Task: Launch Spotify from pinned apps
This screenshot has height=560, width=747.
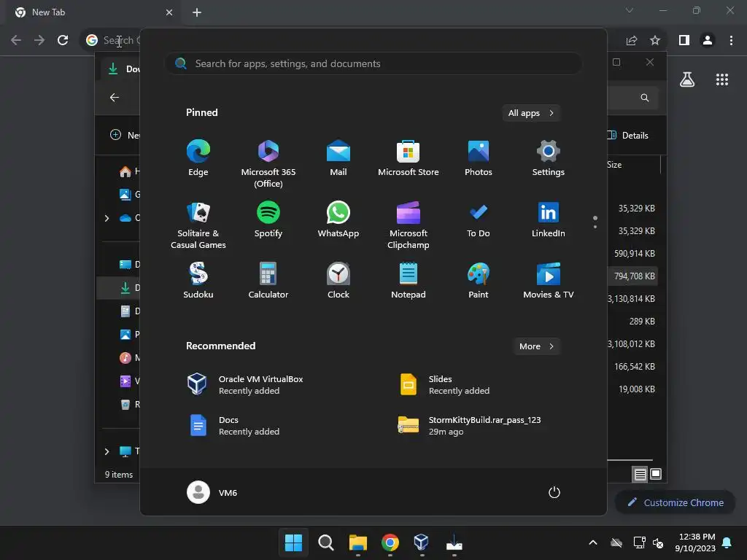Action: tap(268, 219)
